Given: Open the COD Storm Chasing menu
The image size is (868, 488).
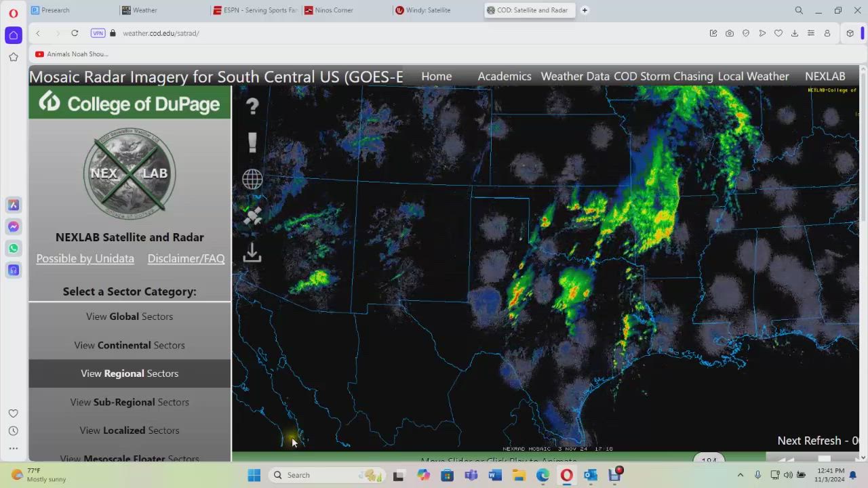Looking at the screenshot, I should pos(663,77).
